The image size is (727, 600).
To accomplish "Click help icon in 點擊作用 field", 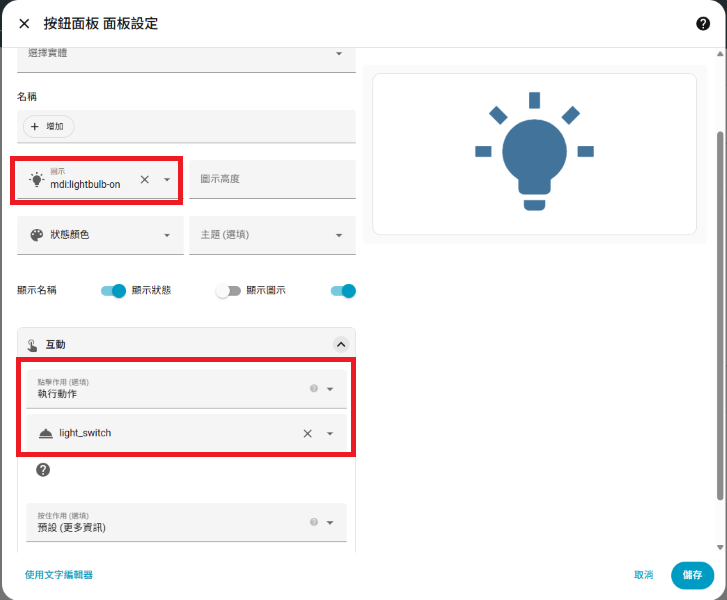I will [x=313, y=388].
